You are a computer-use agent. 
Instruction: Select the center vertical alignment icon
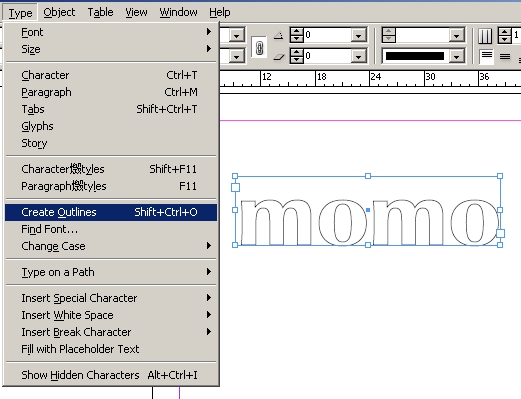[505, 57]
